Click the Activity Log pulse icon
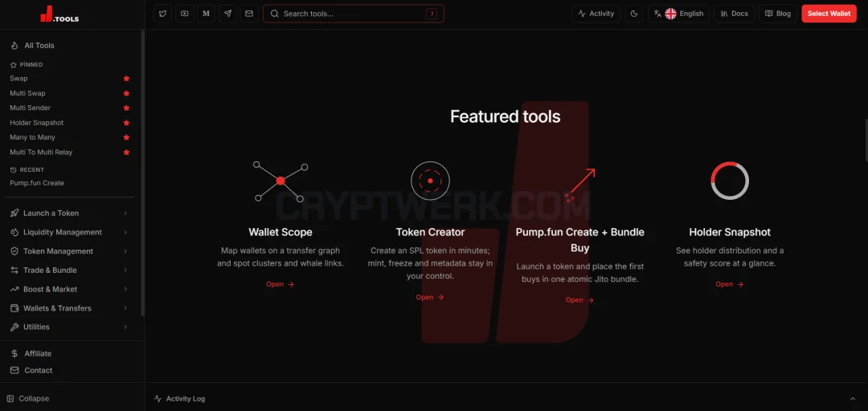 (x=158, y=398)
